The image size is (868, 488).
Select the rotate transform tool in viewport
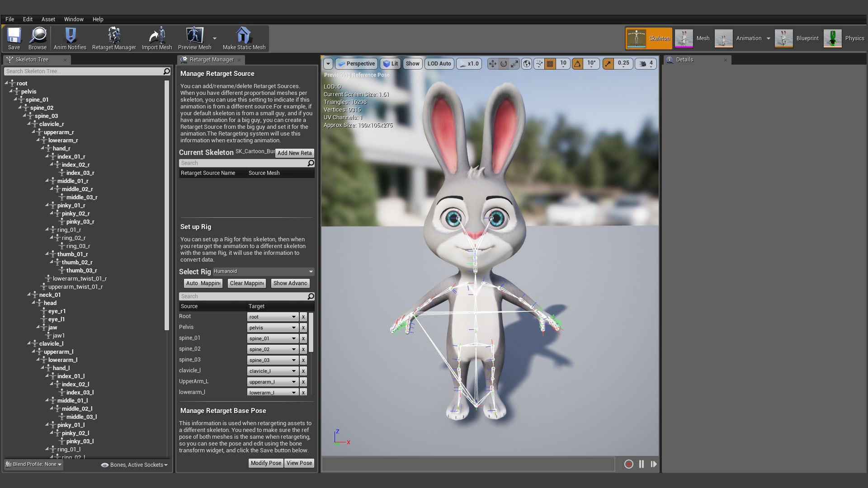coord(504,64)
